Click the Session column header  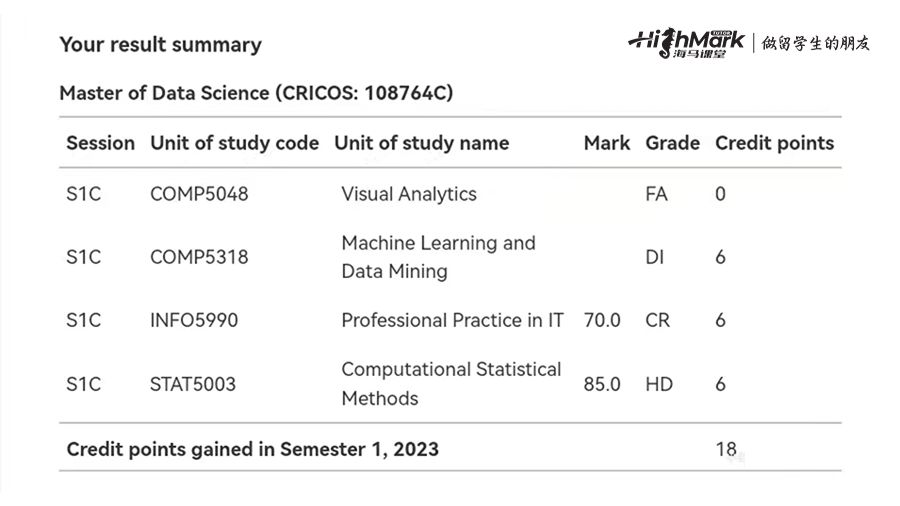100,143
